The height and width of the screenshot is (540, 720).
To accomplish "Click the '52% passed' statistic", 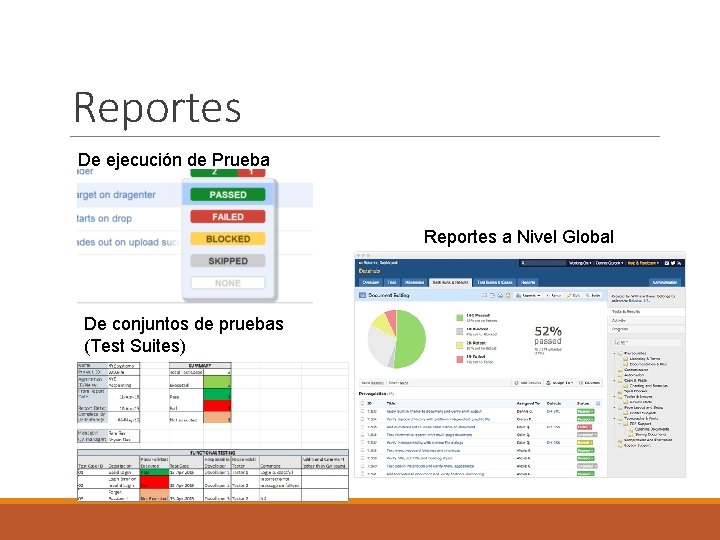I will click(548, 336).
